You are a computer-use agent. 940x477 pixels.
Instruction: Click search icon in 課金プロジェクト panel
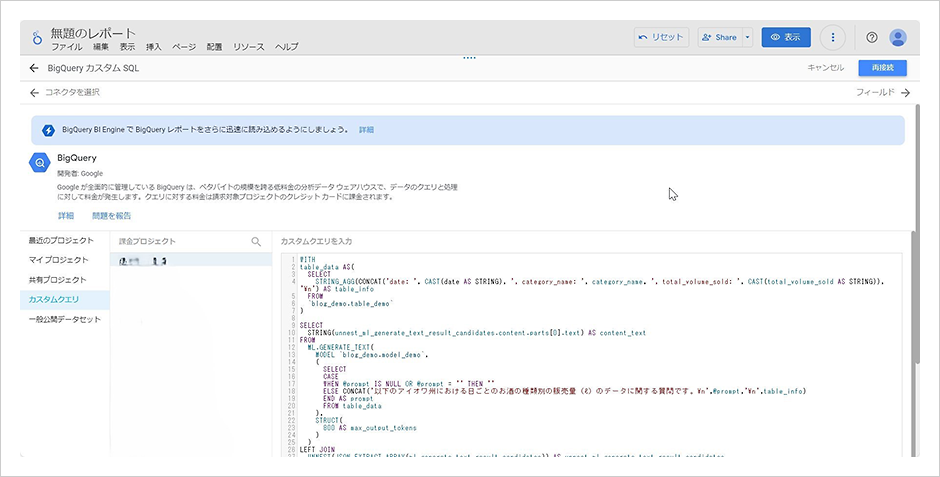pyautogui.click(x=256, y=241)
